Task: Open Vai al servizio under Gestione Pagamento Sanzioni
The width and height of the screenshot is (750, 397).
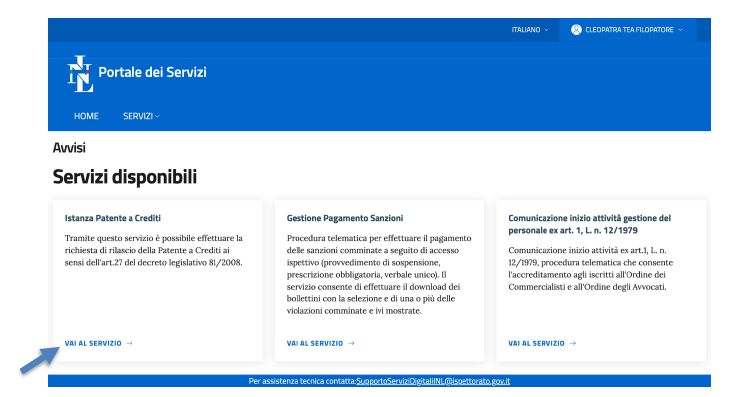Action: tap(320, 343)
